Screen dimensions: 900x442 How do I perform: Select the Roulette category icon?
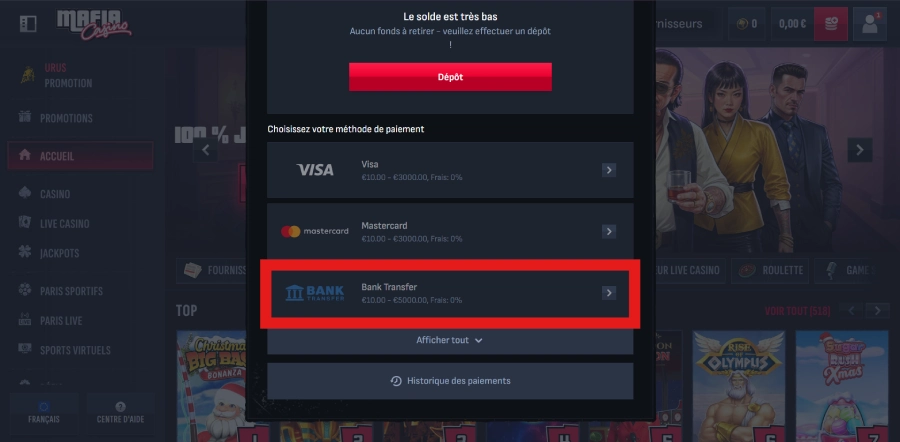[747, 270]
